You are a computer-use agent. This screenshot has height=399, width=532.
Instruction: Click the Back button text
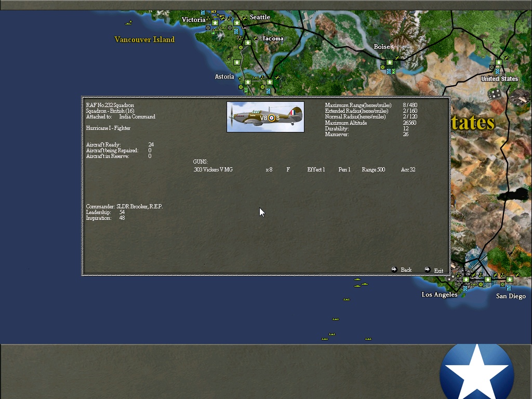(406, 270)
